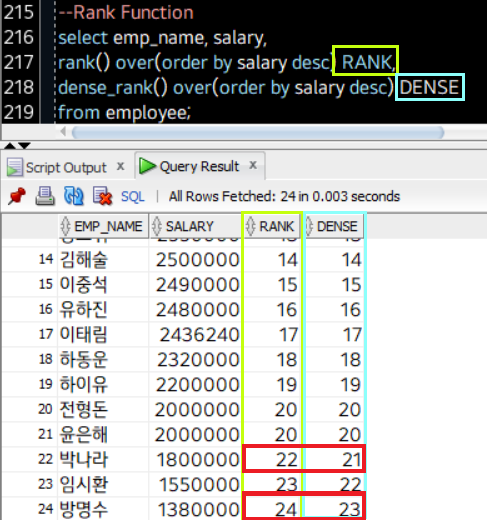Sort by the EMP_NAME column header
Image resolution: width=487 pixels, height=520 pixels.
[x=103, y=227]
